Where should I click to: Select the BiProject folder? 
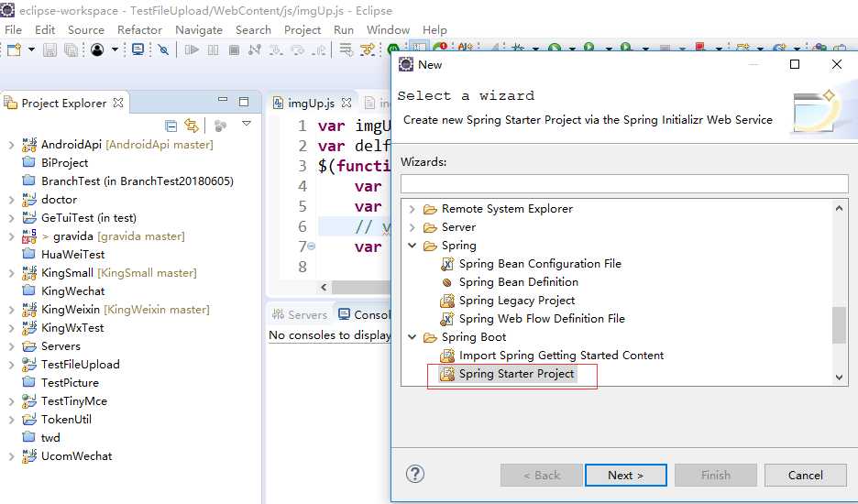coord(55,163)
